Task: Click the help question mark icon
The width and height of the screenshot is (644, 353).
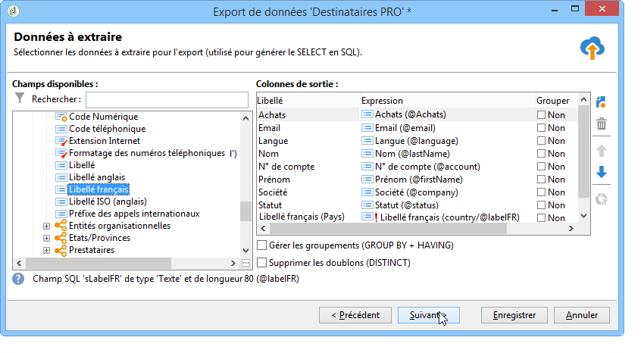Action: pyautogui.click(x=18, y=279)
